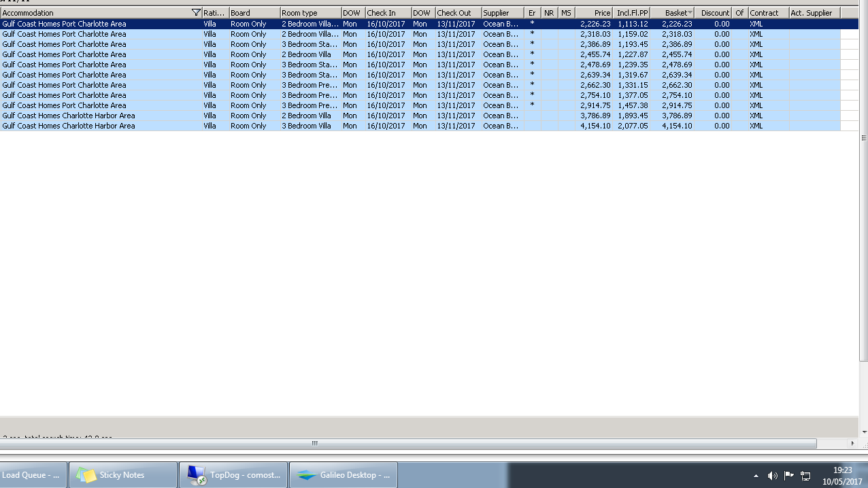Click the horizontal scrollbar right arrow
The image size is (868, 488).
tap(852, 443)
